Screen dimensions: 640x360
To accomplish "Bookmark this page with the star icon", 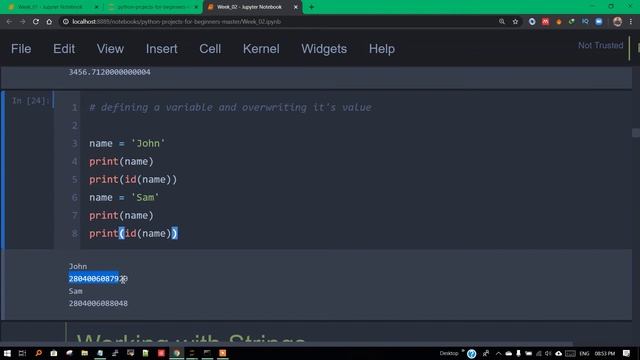I will pos(515,22).
